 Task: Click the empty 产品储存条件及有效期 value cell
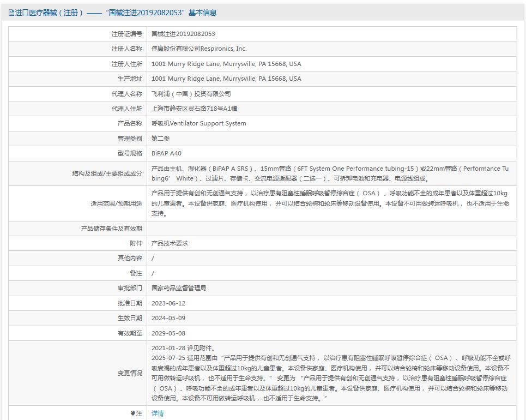pyautogui.click(x=331, y=229)
